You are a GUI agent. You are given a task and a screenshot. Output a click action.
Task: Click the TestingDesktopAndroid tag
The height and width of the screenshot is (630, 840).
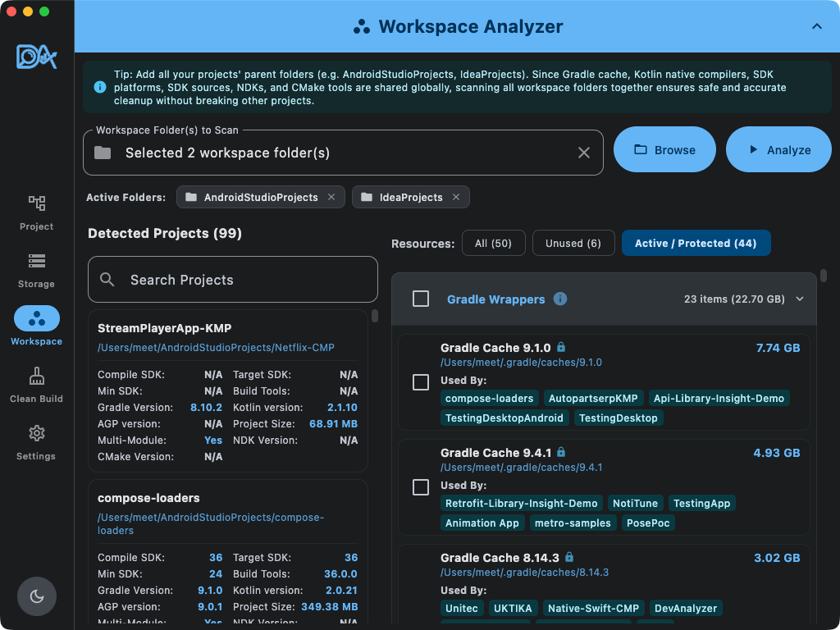pyautogui.click(x=504, y=418)
